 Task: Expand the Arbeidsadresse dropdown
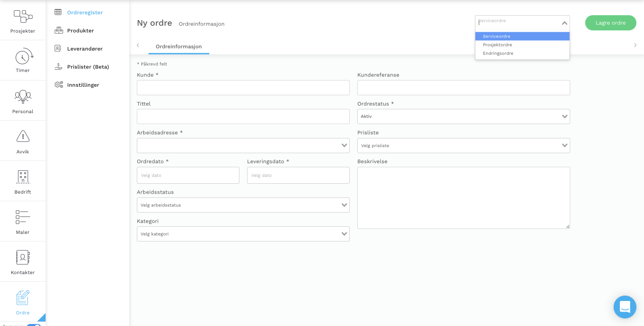pyautogui.click(x=243, y=145)
